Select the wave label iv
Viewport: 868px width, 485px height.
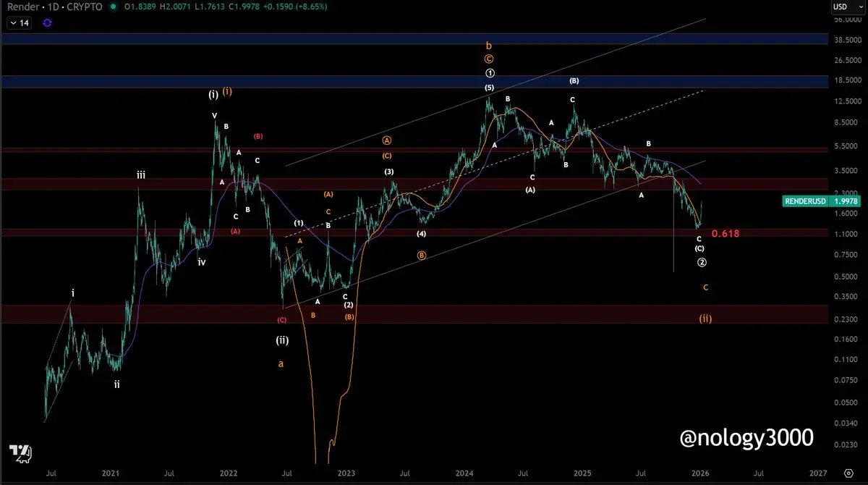[202, 263]
